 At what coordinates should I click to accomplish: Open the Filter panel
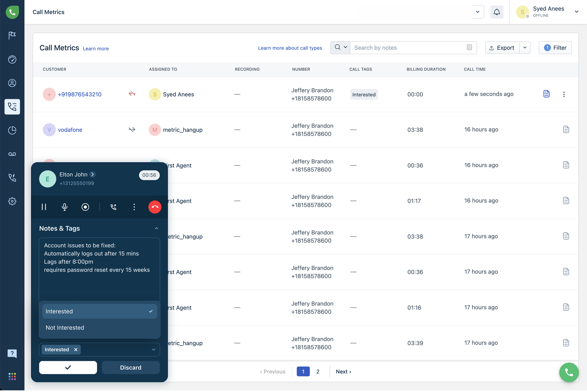[x=555, y=47]
